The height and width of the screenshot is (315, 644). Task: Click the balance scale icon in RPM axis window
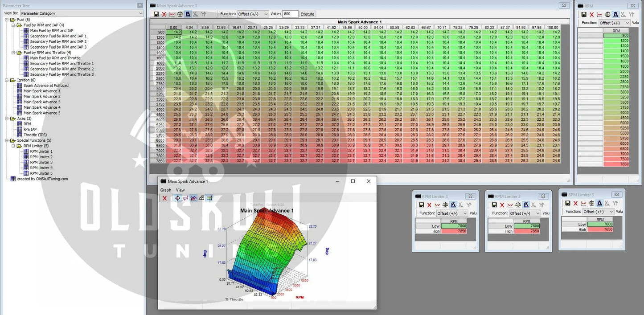point(607,15)
